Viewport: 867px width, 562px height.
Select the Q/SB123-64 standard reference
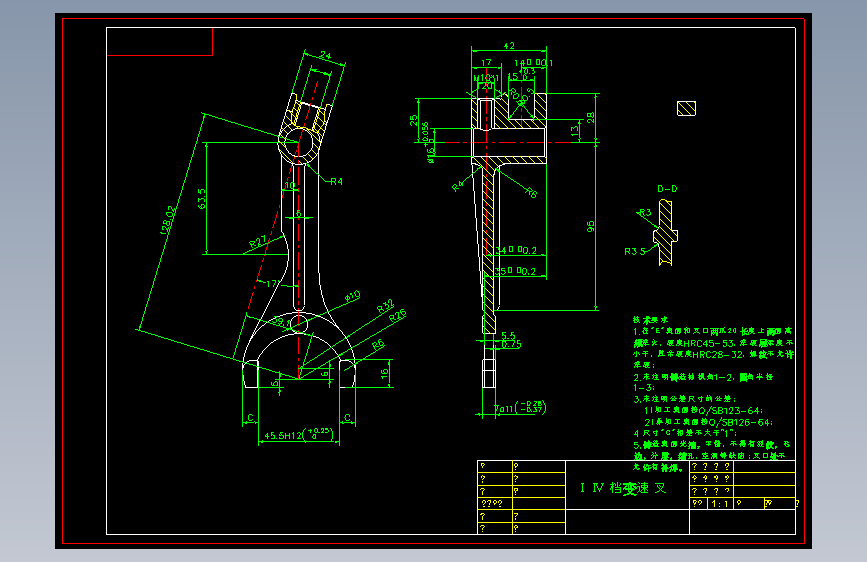731,410
